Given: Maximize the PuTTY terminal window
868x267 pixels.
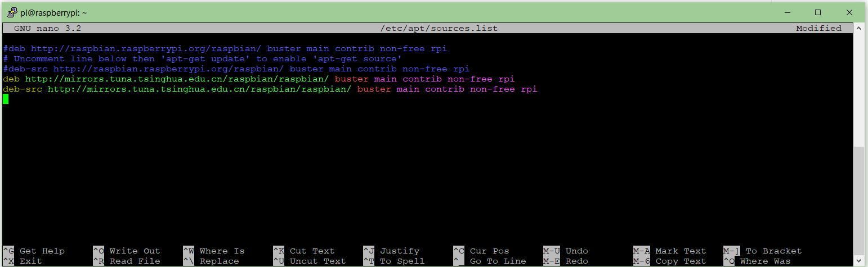Looking at the screenshot, I should pyautogui.click(x=818, y=12).
